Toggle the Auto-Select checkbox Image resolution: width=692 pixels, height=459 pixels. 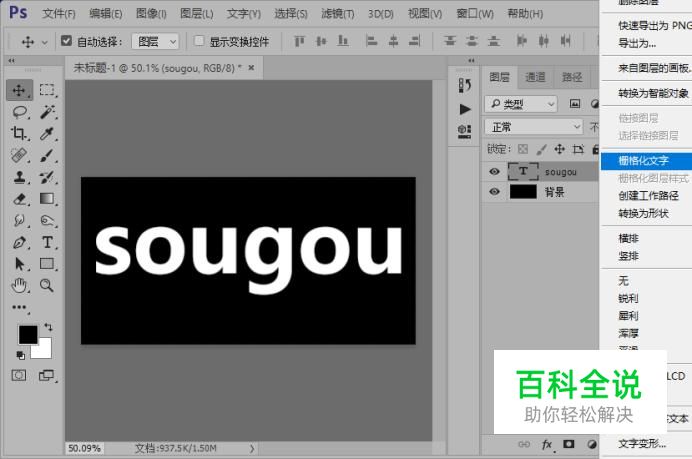pyautogui.click(x=66, y=41)
